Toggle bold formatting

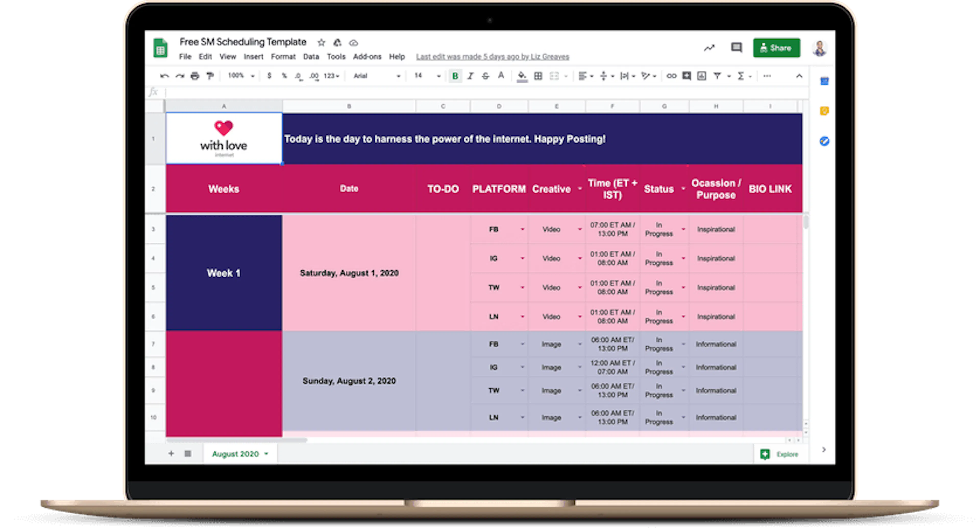[x=455, y=76]
